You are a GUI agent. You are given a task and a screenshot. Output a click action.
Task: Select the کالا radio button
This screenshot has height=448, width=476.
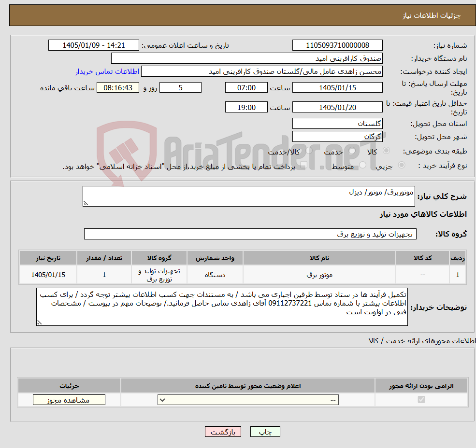(x=387, y=151)
